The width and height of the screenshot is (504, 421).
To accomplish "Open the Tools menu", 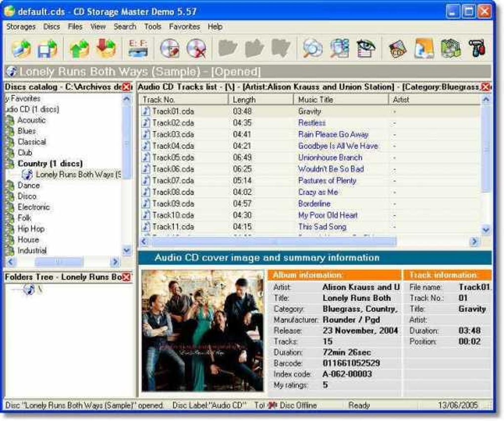I will tap(153, 27).
